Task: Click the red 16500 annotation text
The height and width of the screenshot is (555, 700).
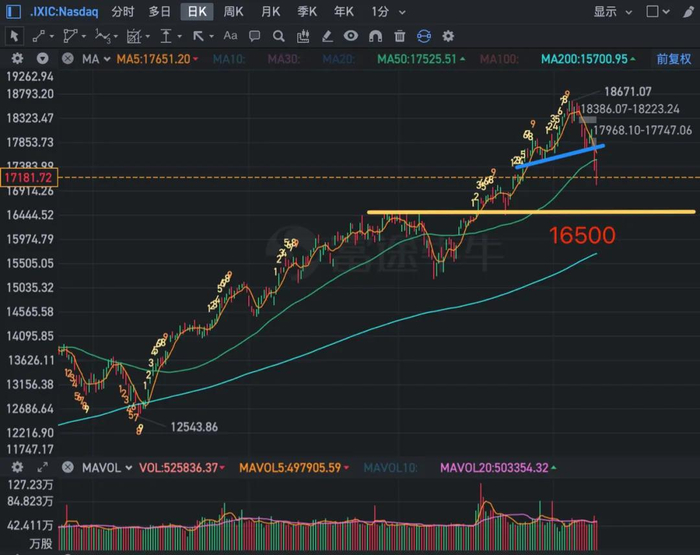Action: [x=582, y=235]
